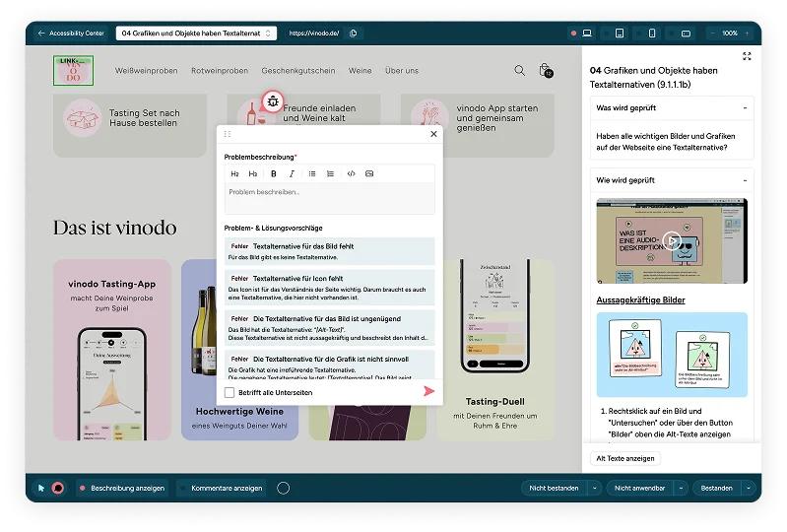Open the Rotweinproben menu item
787x532 pixels.
click(220, 71)
